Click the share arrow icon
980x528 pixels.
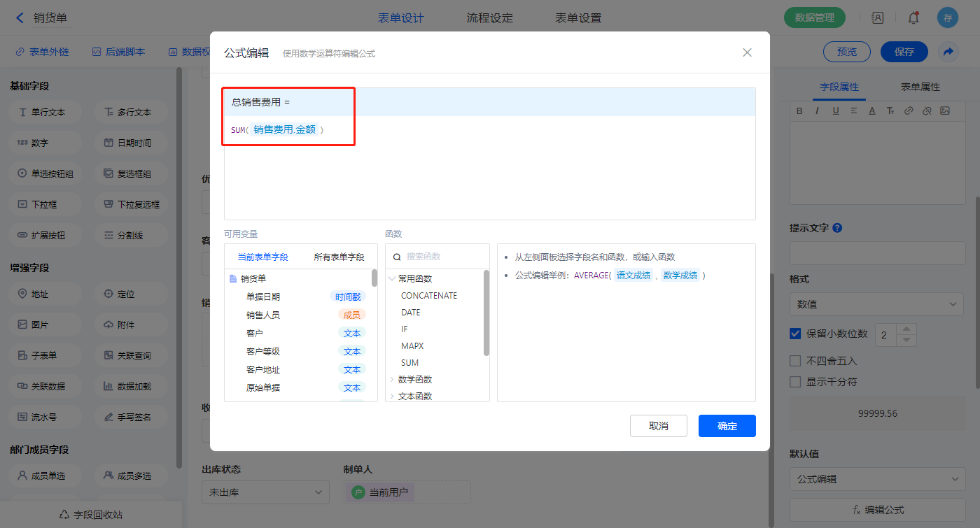coord(948,52)
